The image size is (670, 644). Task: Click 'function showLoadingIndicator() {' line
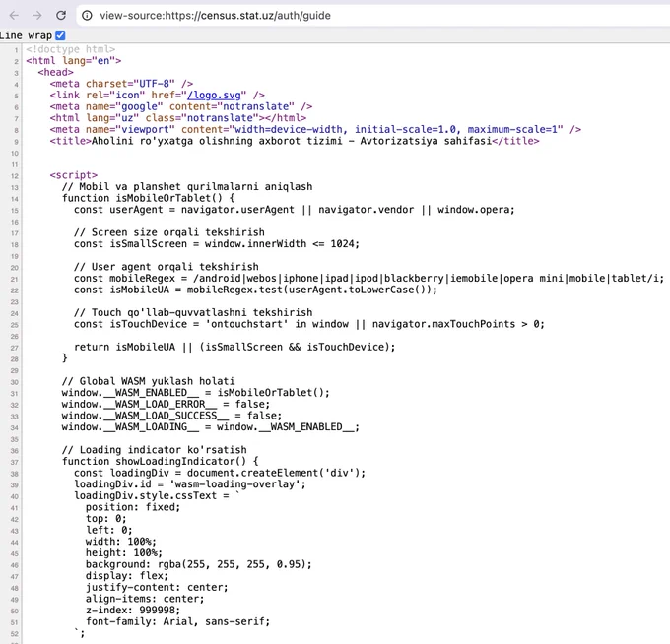(x=160, y=461)
